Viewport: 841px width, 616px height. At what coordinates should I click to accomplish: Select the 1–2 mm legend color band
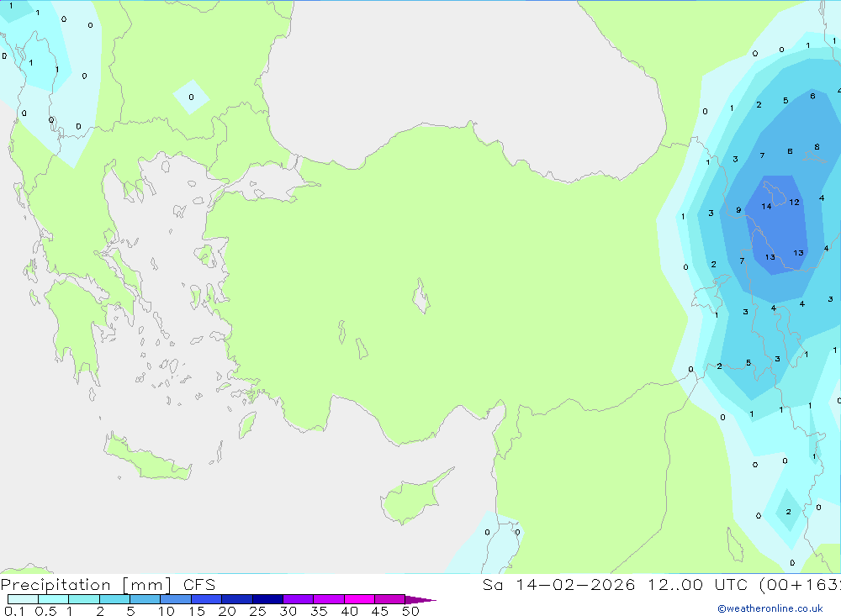tap(83, 599)
